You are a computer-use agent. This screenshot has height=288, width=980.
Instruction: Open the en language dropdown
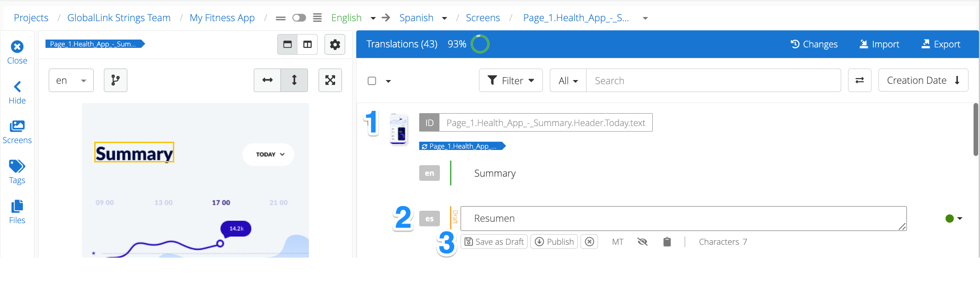click(x=71, y=81)
